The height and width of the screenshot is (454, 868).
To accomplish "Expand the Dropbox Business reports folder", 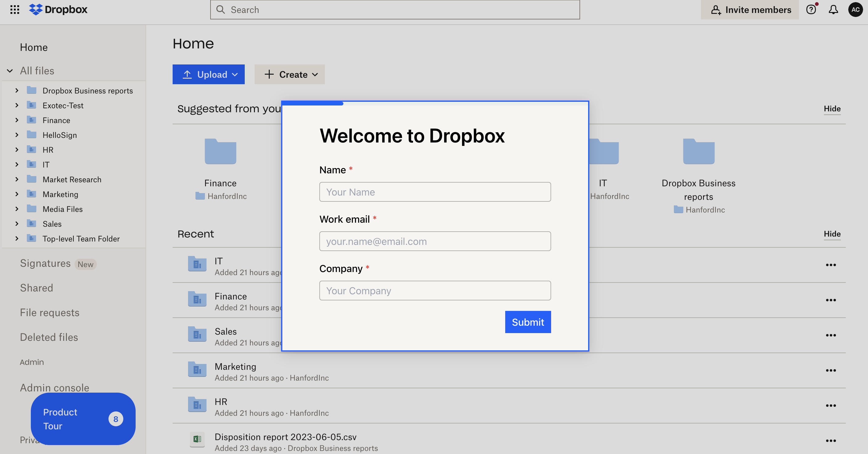I will tap(17, 90).
